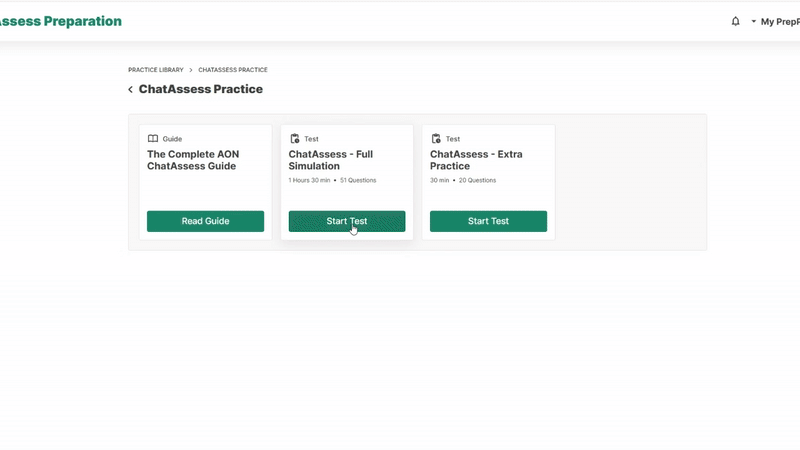
Task: Open The Complete AON ChatAssess Guide title
Action: coord(192,160)
